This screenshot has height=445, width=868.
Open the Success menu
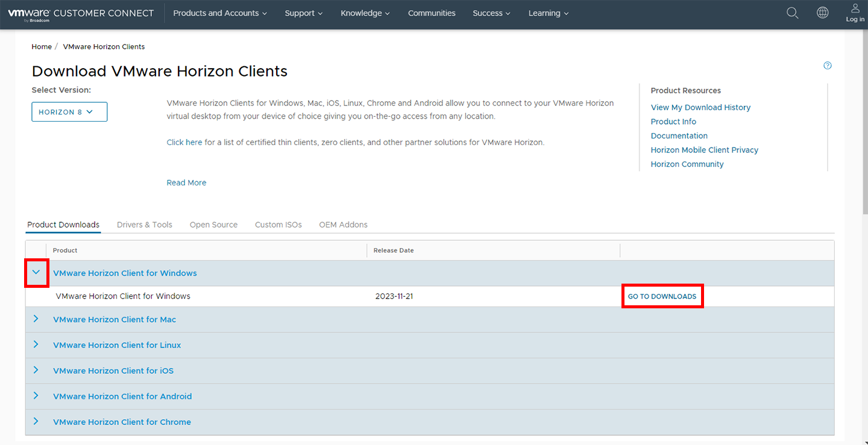[x=492, y=13]
